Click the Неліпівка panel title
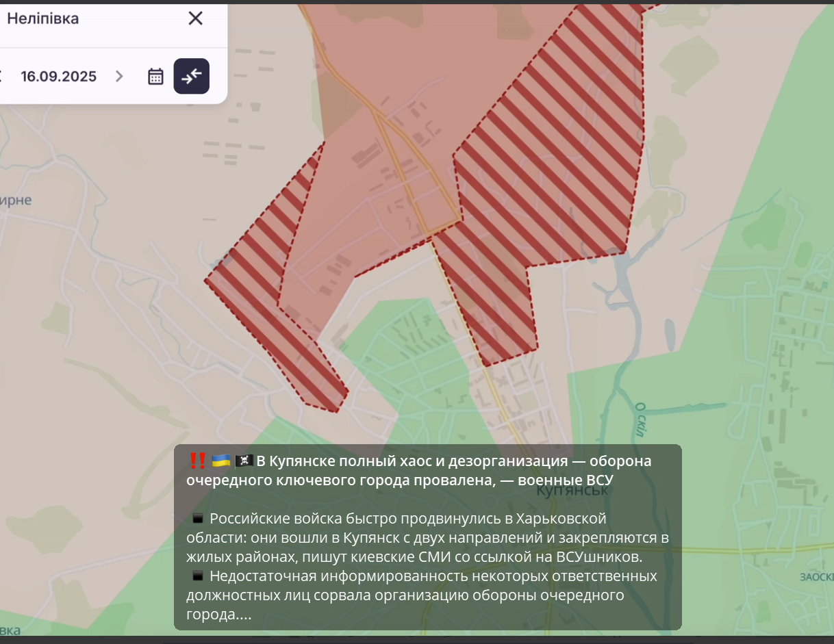 42,18
